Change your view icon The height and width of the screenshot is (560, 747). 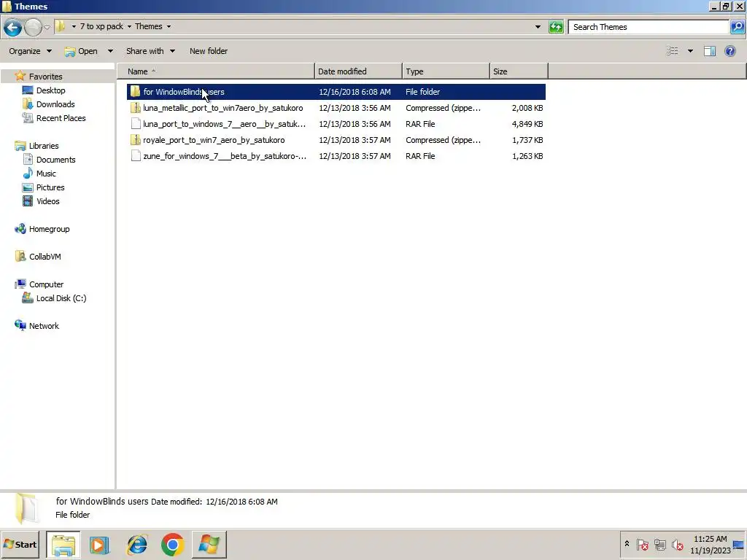[x=672, y=51]
